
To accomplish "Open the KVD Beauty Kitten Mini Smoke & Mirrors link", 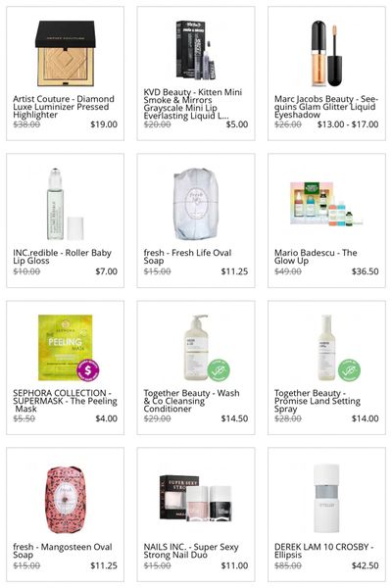I will [193, 104].
